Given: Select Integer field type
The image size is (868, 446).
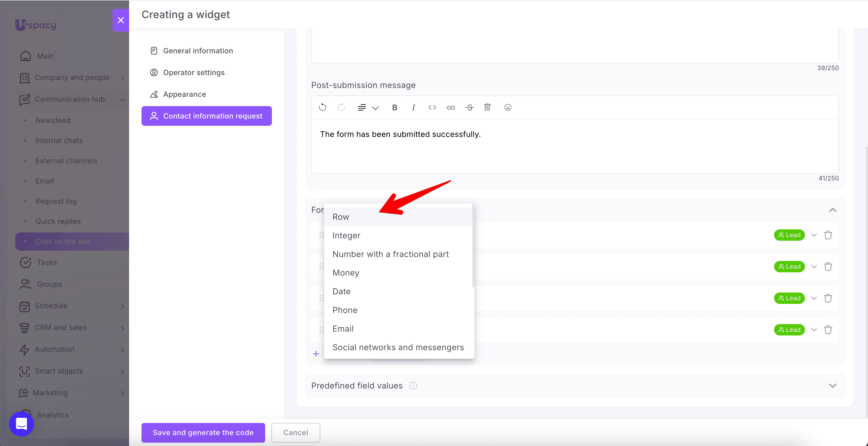Looking at the screenshot, I should [398, 235].
